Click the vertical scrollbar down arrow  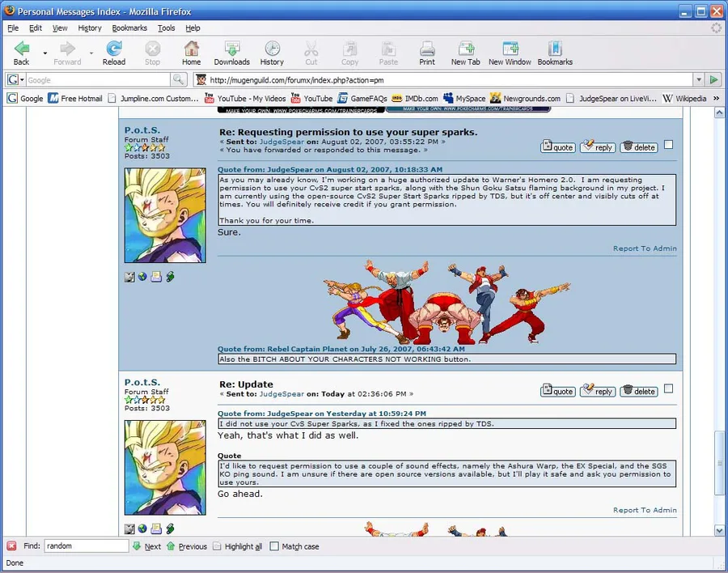pyautogui.click(x=719, y=530)
